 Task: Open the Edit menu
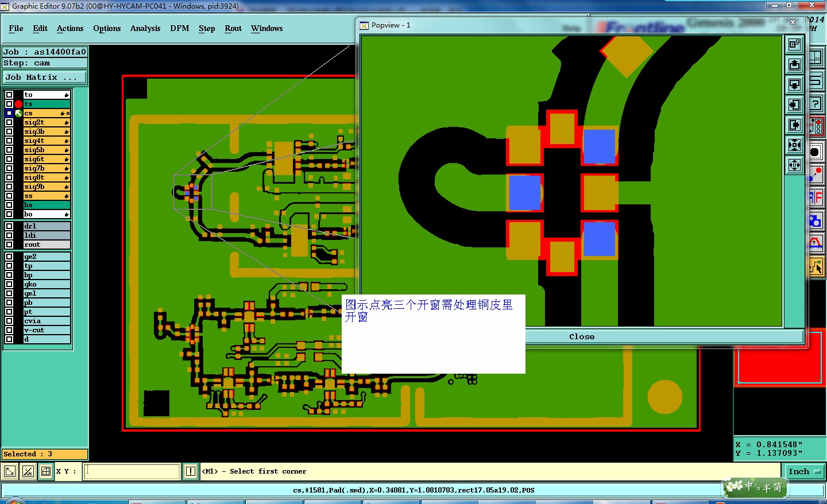pos(40,28)
